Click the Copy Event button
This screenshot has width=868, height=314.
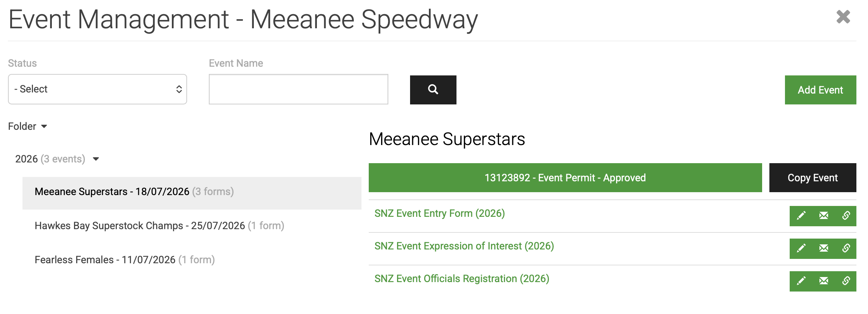click(x=813, y=178)
